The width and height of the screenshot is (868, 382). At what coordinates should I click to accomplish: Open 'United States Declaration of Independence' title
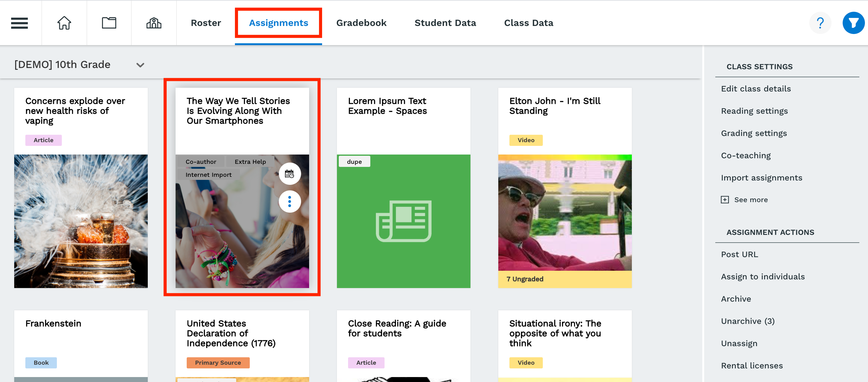point(231,333)
